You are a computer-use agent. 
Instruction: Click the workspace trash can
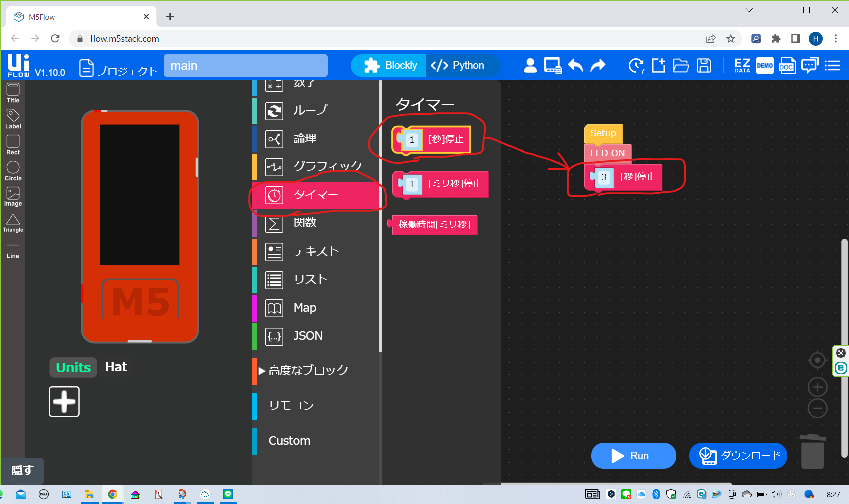click(812, 451)
